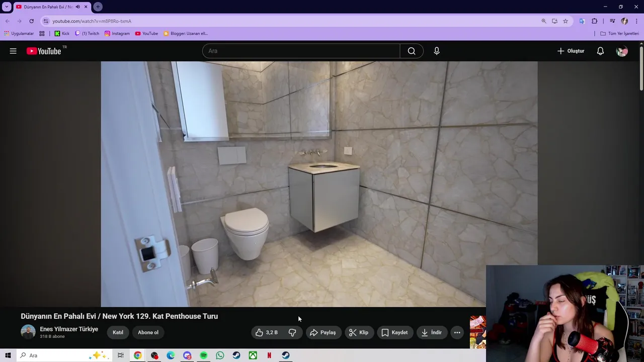Click the video player to pause

[319, 184]
